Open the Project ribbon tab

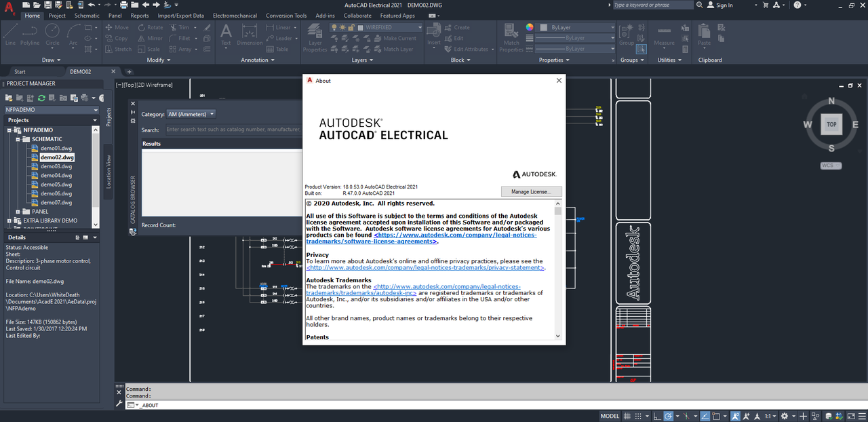coord(58,15)
